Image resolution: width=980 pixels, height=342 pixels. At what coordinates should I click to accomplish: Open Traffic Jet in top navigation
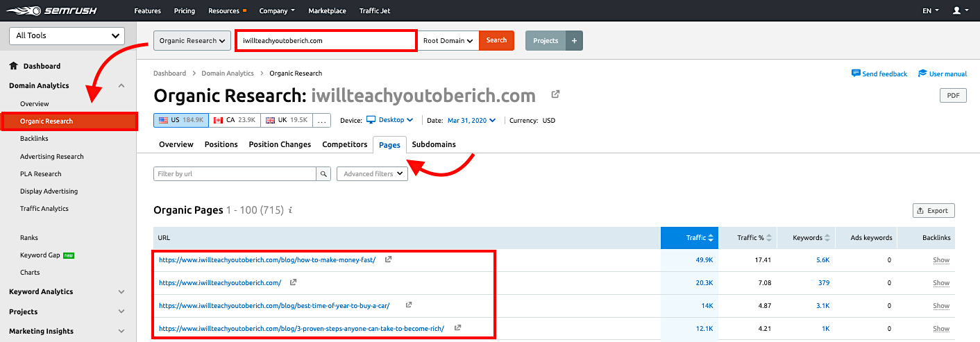tap(375, 11)
